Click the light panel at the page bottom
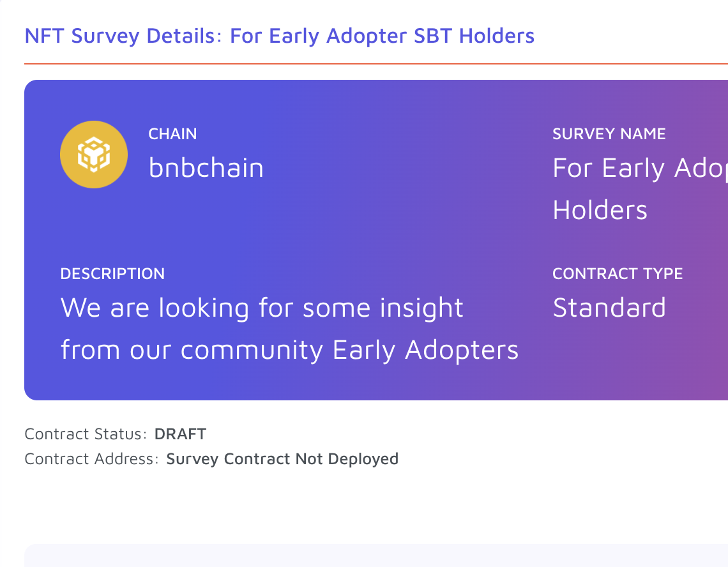The width and height of the screenshot is (728, 567). (376, 556)
